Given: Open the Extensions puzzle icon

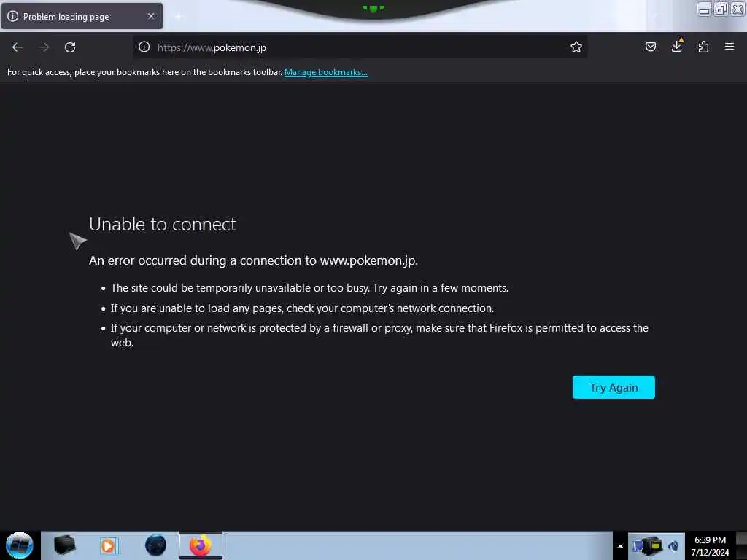Looking at the screenshot, I should click(x=703, y=47).
